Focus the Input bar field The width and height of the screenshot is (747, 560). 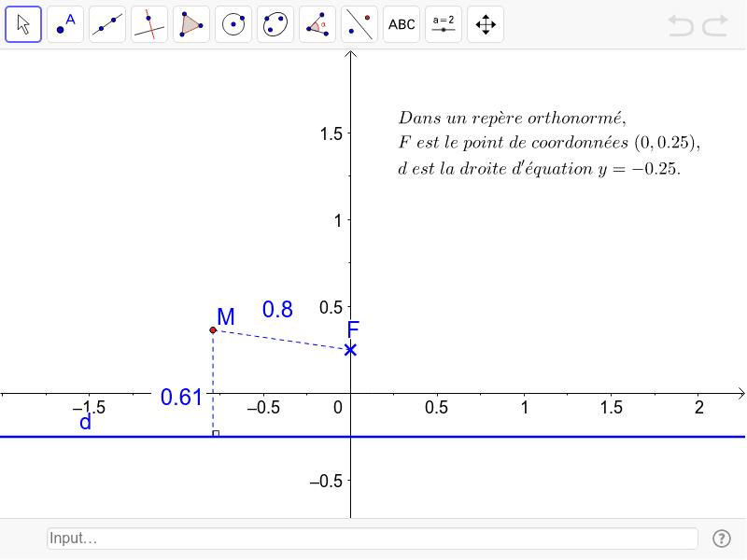pos(373,539)
